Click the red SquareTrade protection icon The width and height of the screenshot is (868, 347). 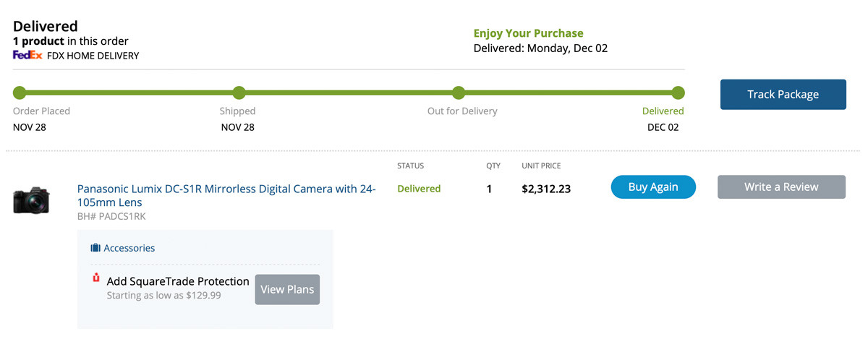coord(96,278)
